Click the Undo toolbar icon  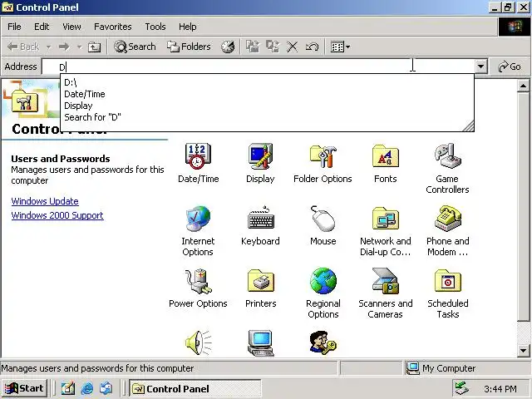point(312,47)
